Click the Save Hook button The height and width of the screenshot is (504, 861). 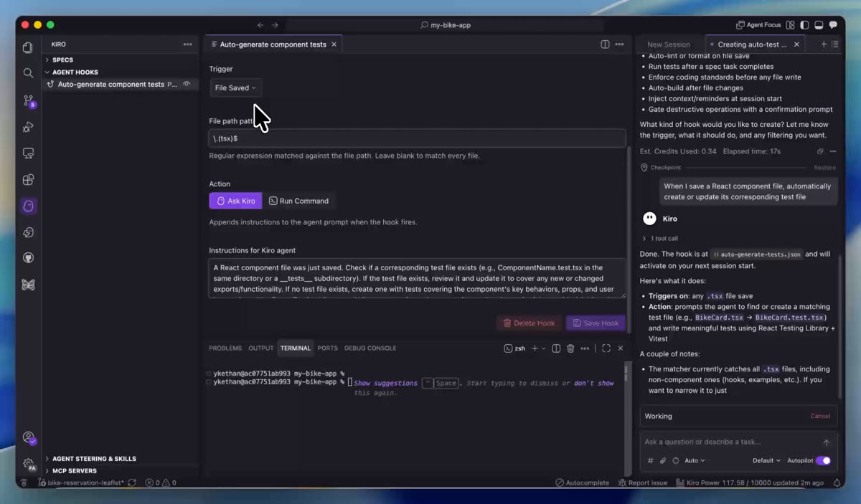596,323
